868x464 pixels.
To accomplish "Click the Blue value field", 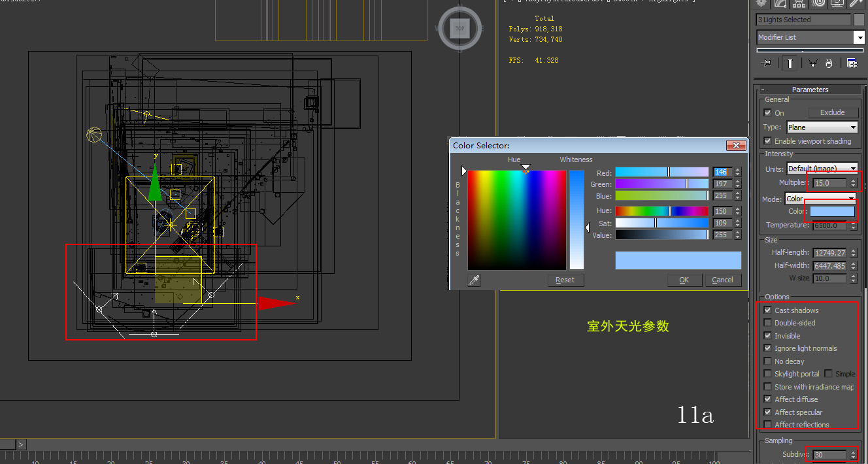I will [722, 196].
